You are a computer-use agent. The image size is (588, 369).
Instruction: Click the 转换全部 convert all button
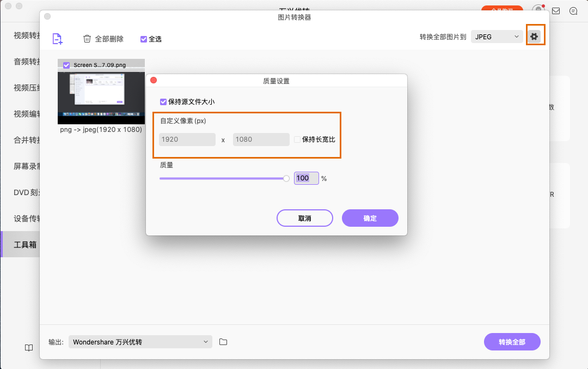coord(512,342)
